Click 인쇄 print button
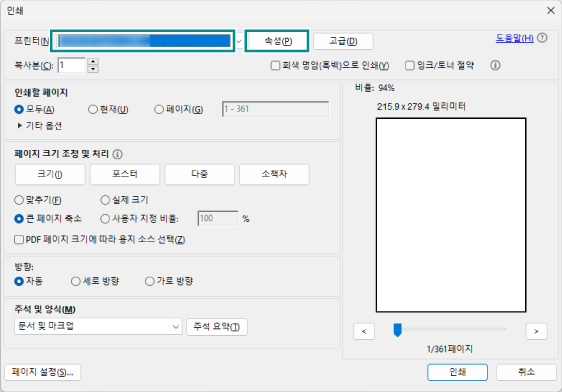 (x=457, y=372)
